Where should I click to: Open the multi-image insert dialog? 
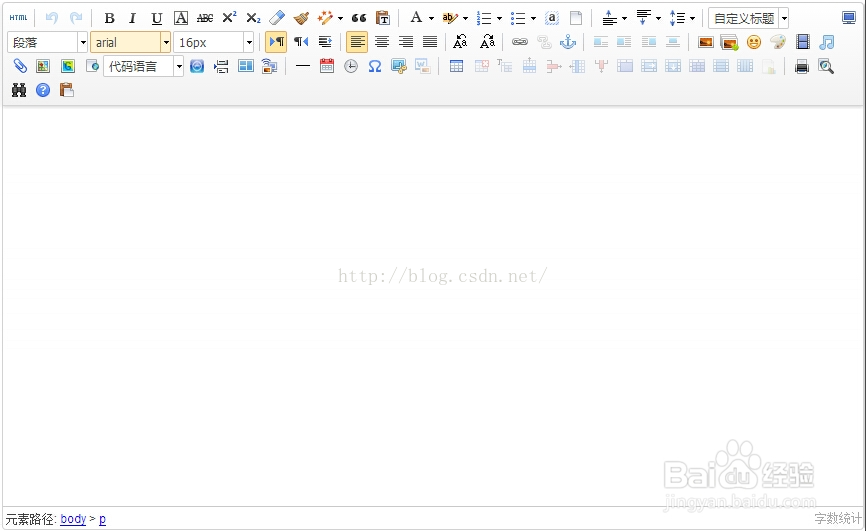click(x=730, y=42)
